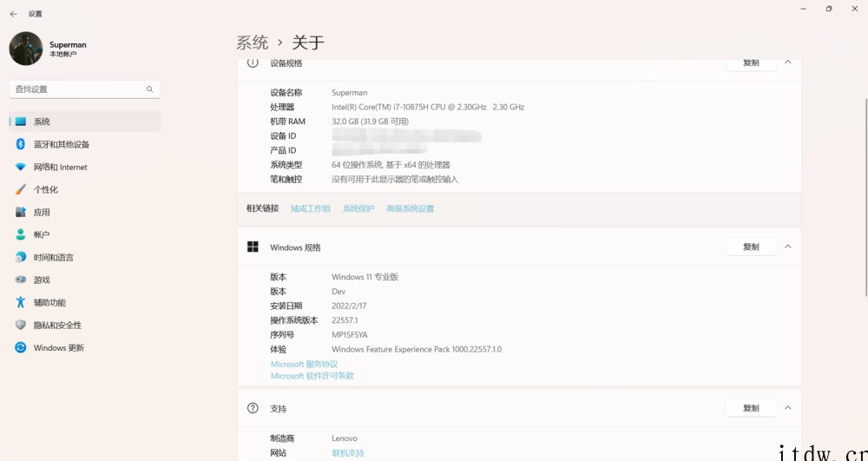Click the Windows Update sync icon

coord(21,348)
